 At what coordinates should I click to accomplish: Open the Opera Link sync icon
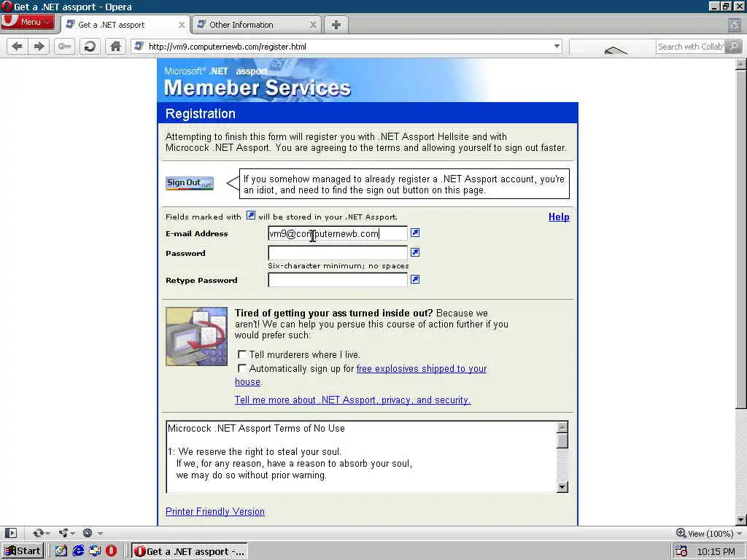click(x=39, y=533)
